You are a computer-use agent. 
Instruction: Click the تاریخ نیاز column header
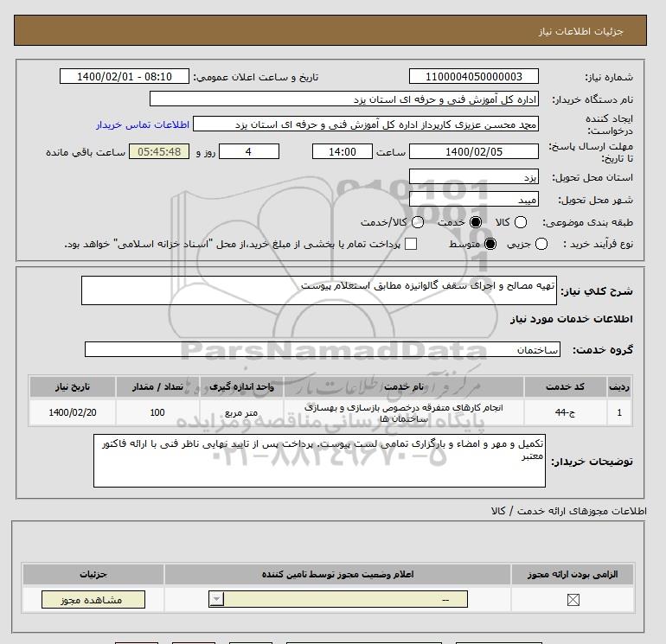[x=73, y=386]
